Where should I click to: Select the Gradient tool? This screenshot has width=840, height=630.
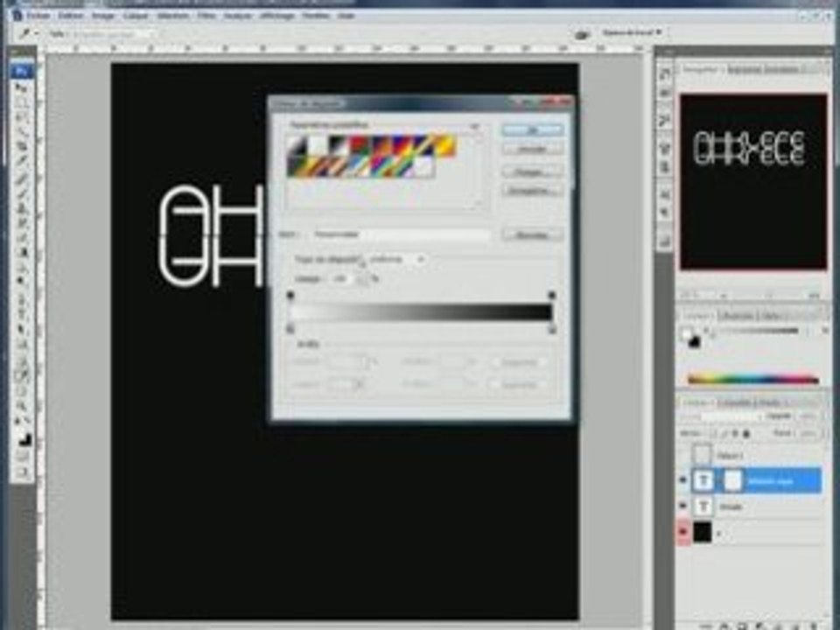[23, 251]
